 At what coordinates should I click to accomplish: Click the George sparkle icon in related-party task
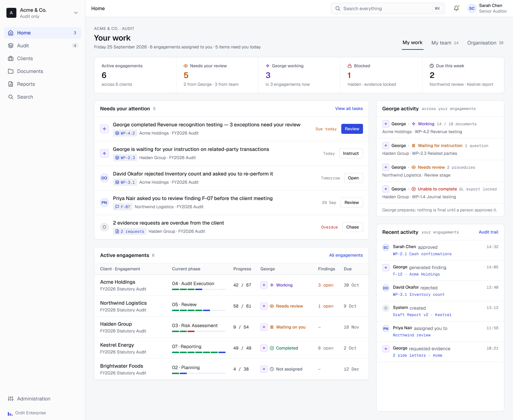click(x=104, y=153)
